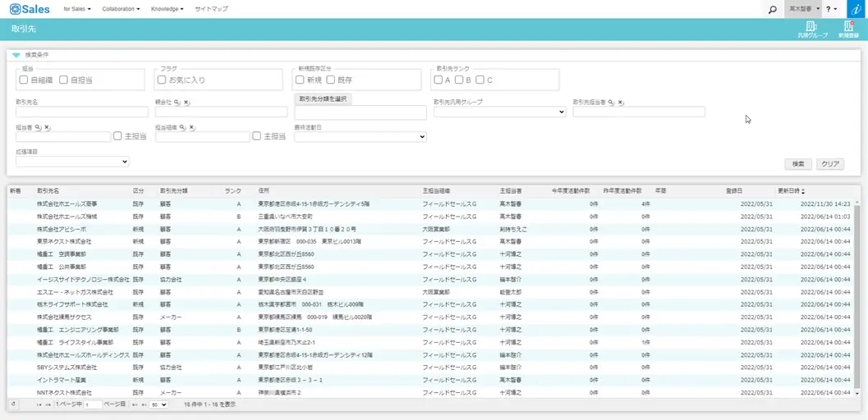Open the サイトマップ menu item

click(x=211, y=9)
